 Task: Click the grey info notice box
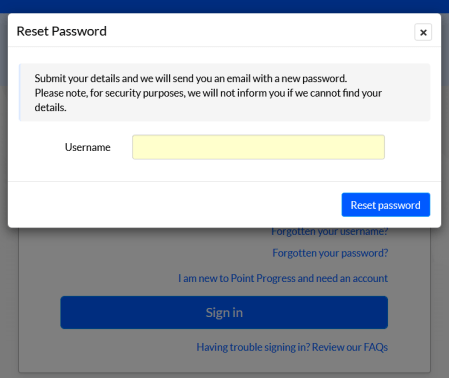coord(224,92)
